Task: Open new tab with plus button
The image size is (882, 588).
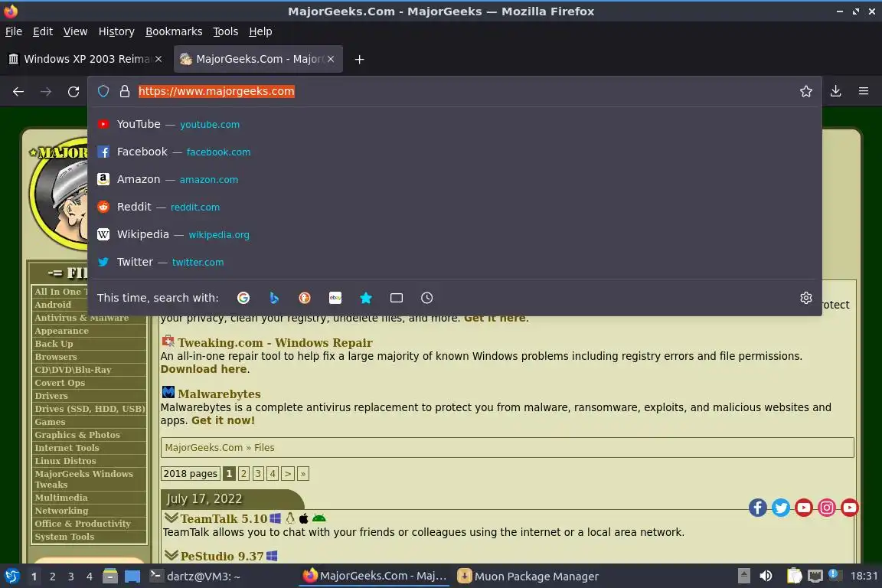Action: (359, 59)
